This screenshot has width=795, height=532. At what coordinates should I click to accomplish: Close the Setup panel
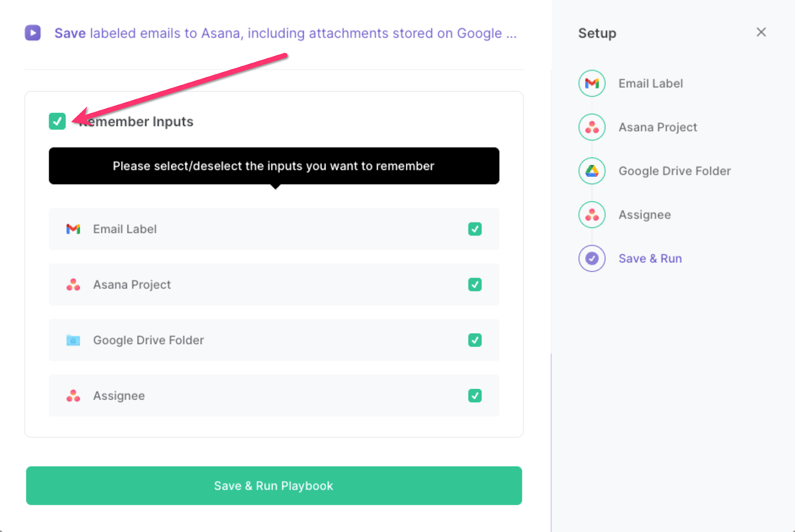(761, 32)
